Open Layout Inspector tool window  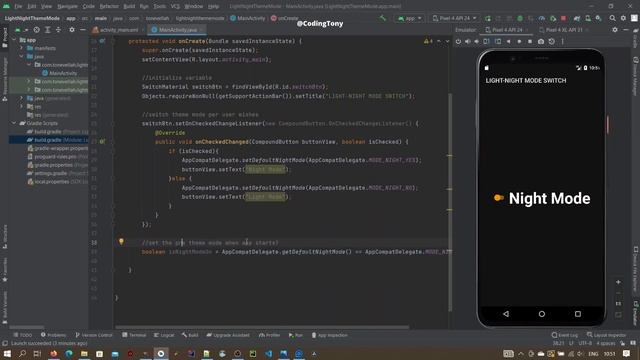point(607,335)
